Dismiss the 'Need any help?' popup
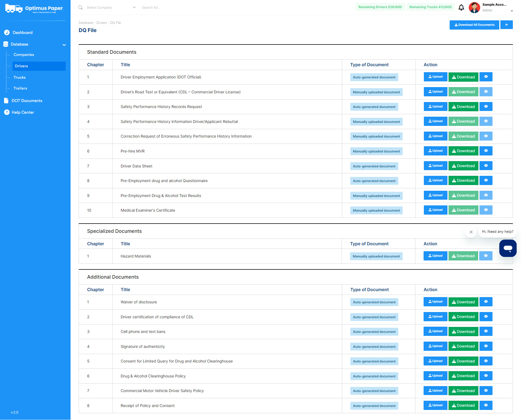Image resolution: width=521 pixels, height=420 pixels. (471, 232)
